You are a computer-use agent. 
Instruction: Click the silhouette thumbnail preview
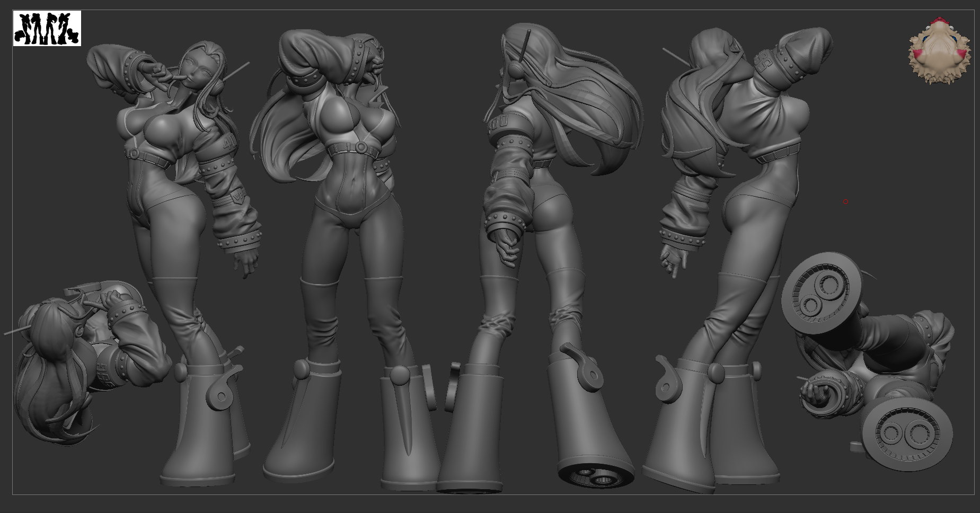(x=47, y=28)
